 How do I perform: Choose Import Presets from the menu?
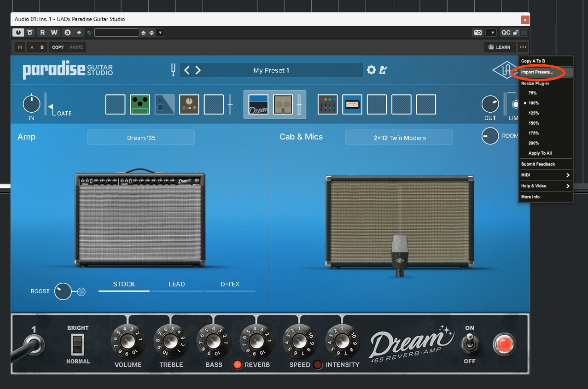pyautogui.click(x=537, y=72)
